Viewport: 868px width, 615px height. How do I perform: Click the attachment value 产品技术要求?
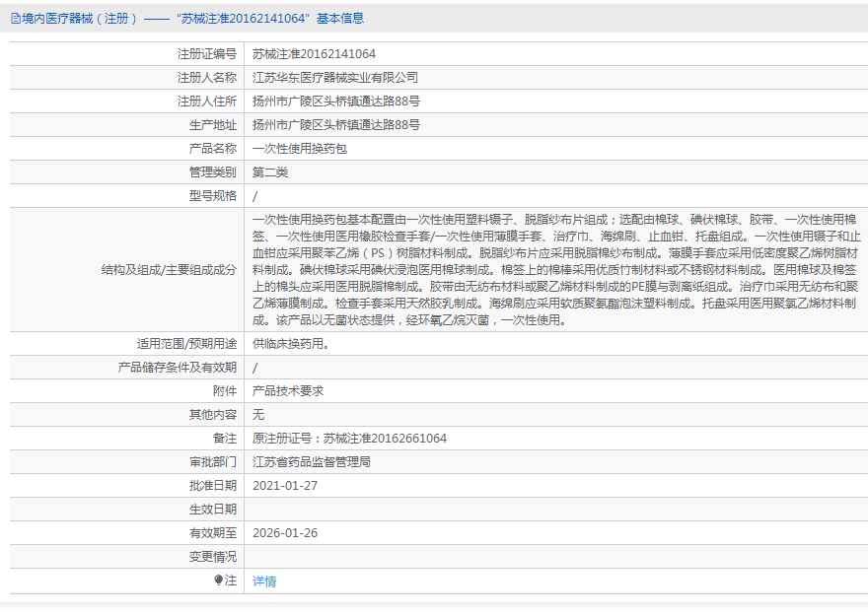tap(288, 391)
